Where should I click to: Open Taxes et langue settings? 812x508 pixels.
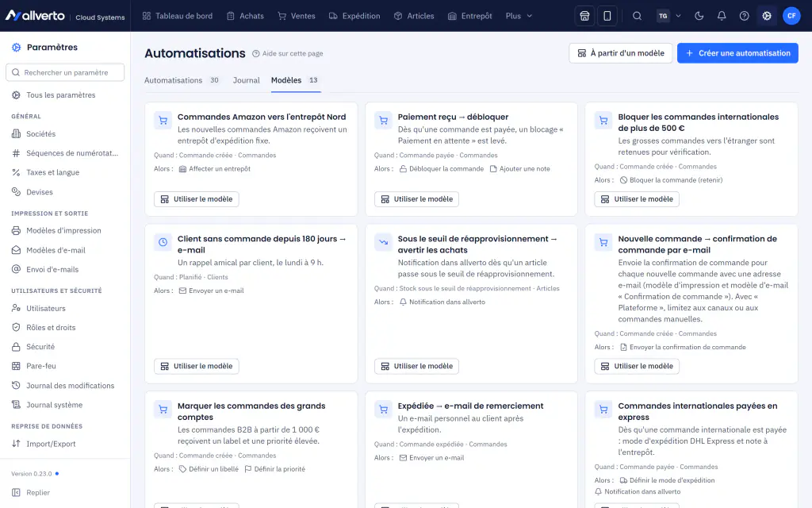click(x=53, y=172)
